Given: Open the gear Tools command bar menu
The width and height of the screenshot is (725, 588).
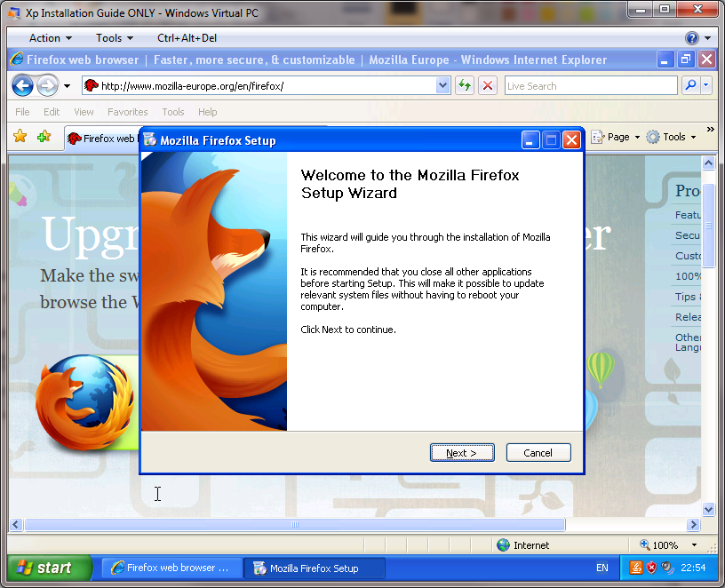Looking at the screenshot, I should (x=671, y=137).
